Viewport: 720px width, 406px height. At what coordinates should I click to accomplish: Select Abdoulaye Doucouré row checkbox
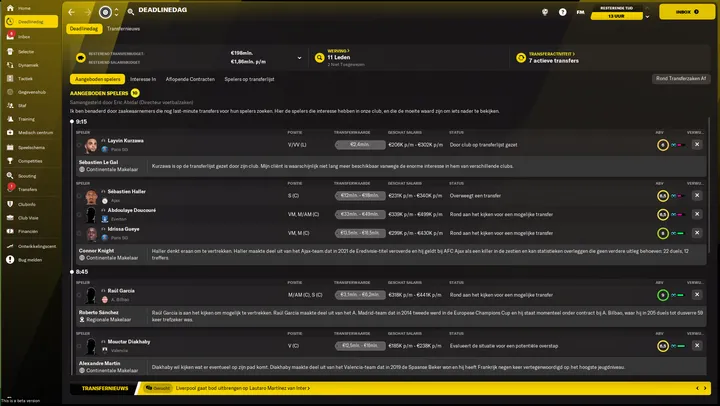click(79, 214)
